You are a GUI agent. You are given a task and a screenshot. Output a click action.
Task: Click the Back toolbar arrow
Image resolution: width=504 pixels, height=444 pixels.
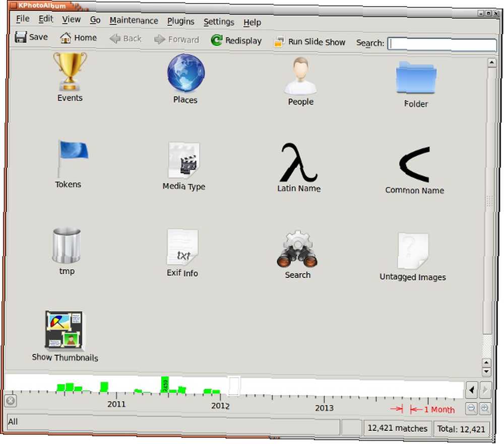[x=125, y=39]
